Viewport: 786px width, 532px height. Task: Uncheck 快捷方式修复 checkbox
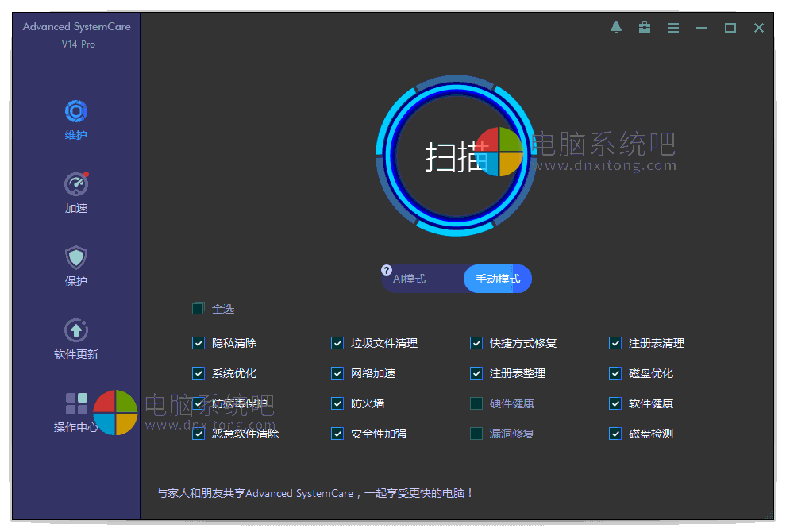[476, 343]
